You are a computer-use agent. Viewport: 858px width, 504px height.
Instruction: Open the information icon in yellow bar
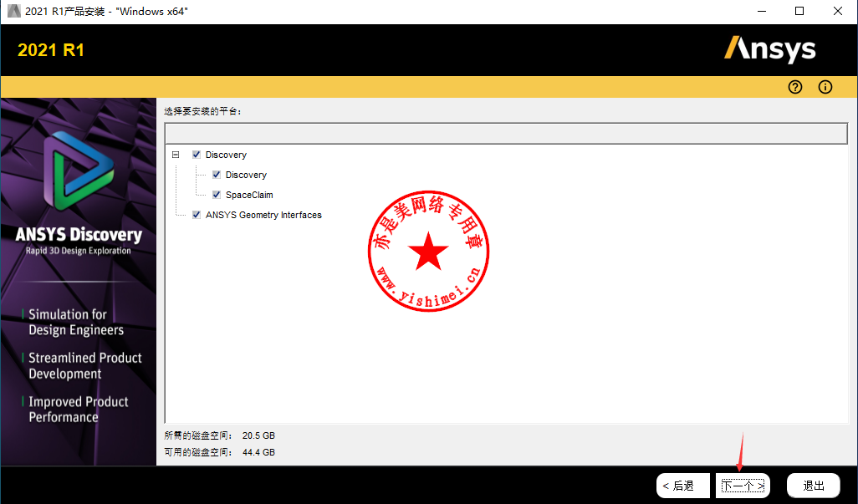pyautogui.click(x=825, y=87)
